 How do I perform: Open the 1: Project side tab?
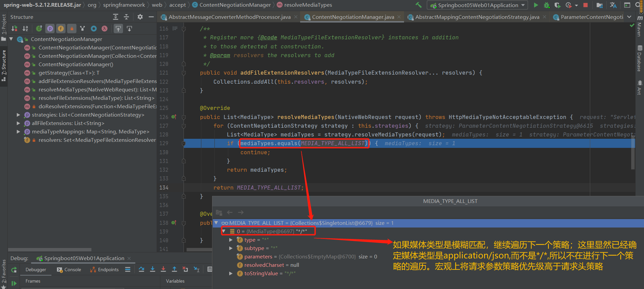pos(4,28)
